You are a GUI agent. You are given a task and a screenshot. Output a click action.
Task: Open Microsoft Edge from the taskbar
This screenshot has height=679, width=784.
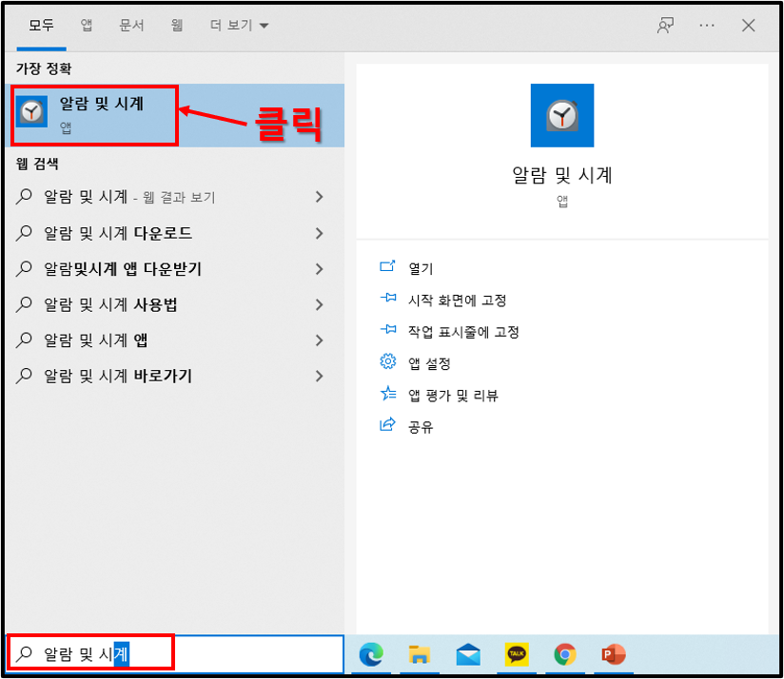click(371, 654)
